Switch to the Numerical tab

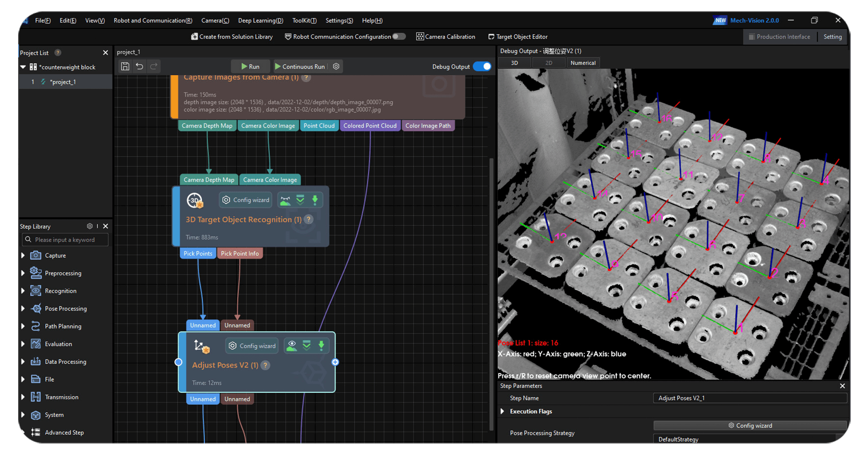pos(583,63)
